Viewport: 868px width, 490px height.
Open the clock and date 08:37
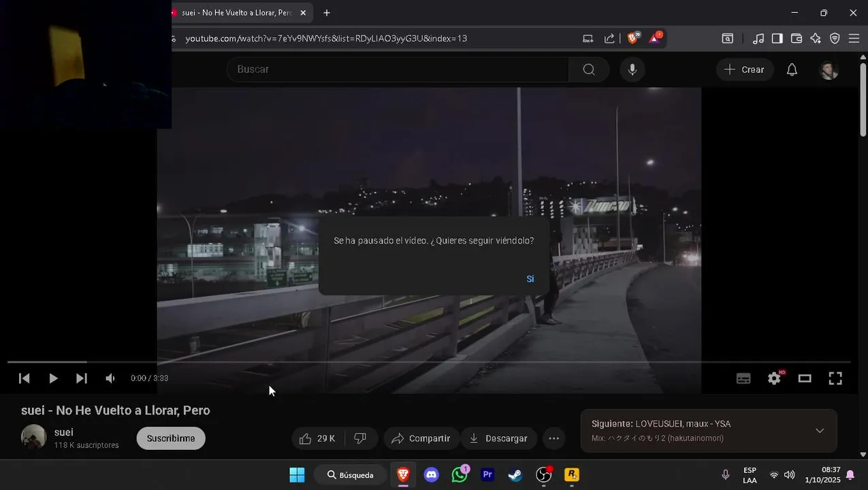point(822,475)
